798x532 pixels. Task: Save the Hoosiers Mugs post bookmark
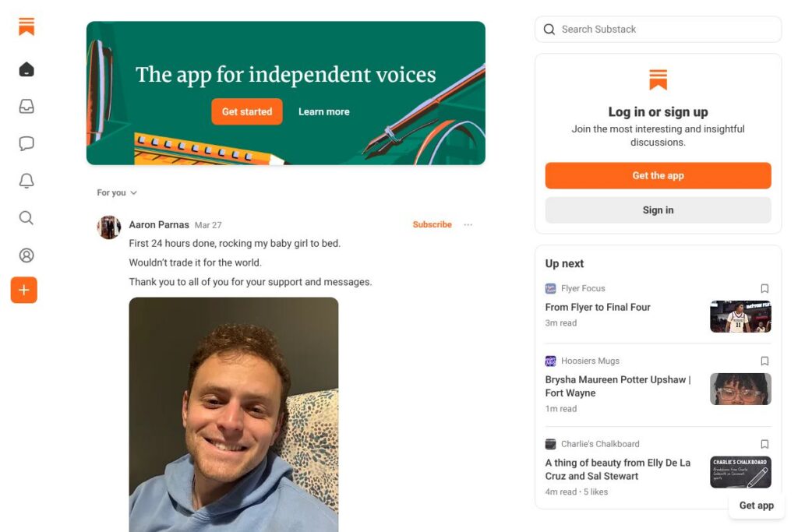pos(764,361)
